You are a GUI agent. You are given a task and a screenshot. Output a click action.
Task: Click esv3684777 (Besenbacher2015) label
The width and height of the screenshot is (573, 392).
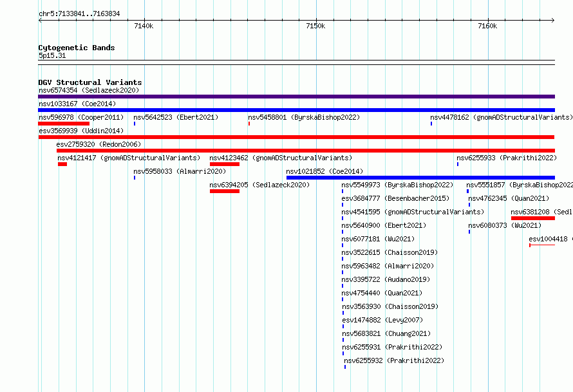point(395,198)
